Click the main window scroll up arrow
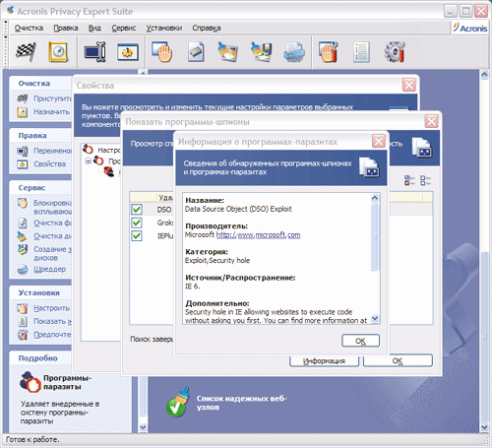492x448 pixels. tap(484, 75)
